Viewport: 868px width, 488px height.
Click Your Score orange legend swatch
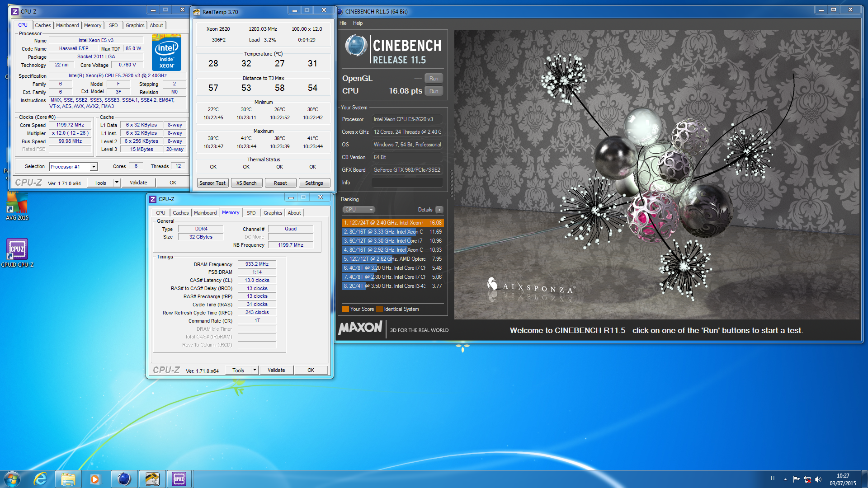tap(345, 309)
